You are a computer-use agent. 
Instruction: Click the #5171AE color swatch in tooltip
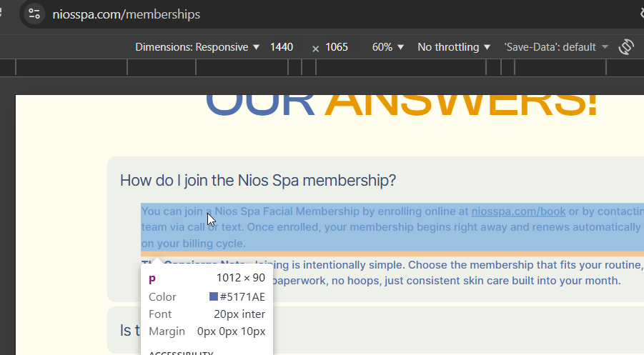point(214,296)
